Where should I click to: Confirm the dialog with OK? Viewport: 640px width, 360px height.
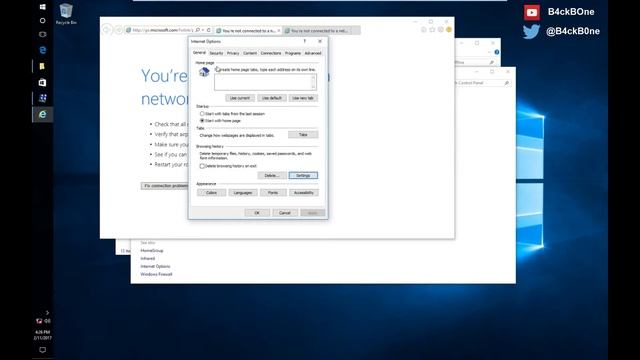tap(257, 213)
